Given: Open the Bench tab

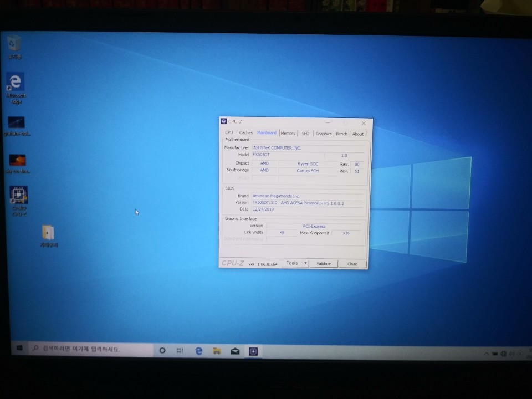Looking at the screenshot, I should pyautogui.click(x=342, y=134).
